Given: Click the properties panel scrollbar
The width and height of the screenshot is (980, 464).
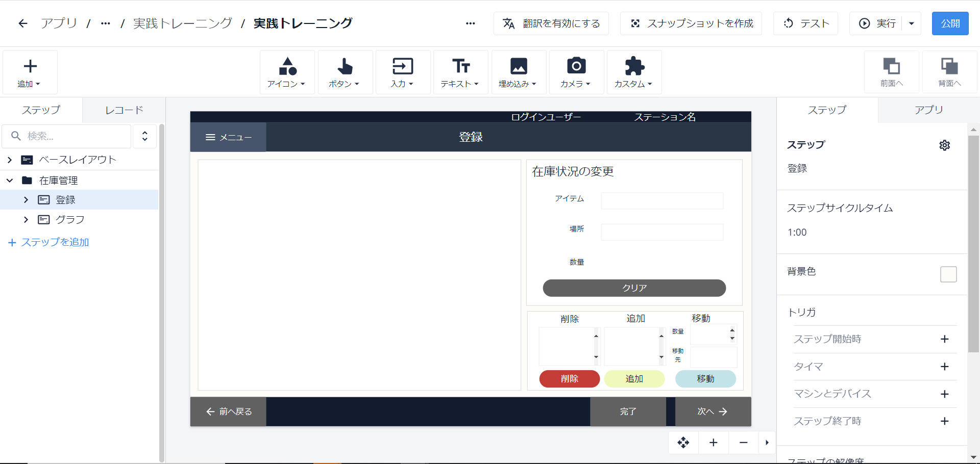Looking at the screenshot, I should point(973,244).
